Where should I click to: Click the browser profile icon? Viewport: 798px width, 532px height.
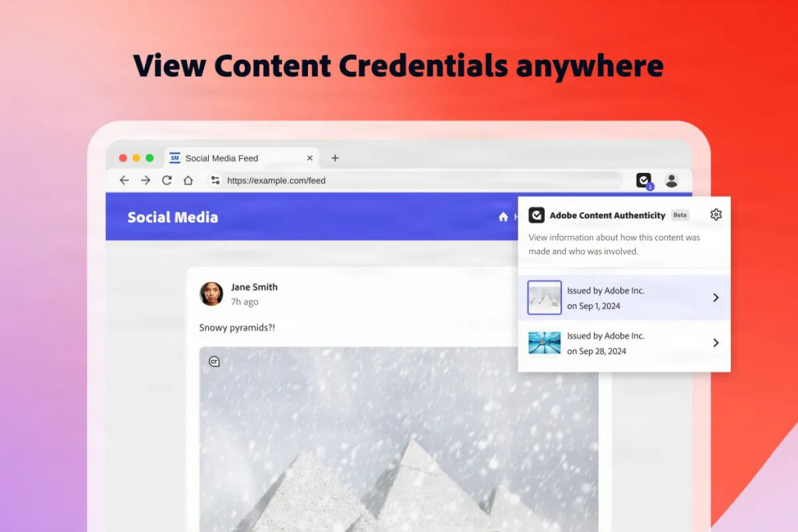pyautogui.click(x=670, y=180)
